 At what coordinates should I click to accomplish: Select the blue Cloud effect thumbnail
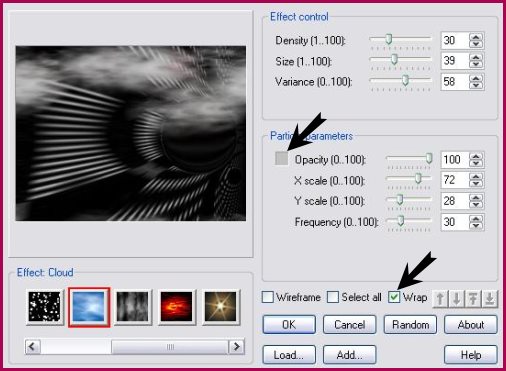pyautogui.click(x=89, y=307)
